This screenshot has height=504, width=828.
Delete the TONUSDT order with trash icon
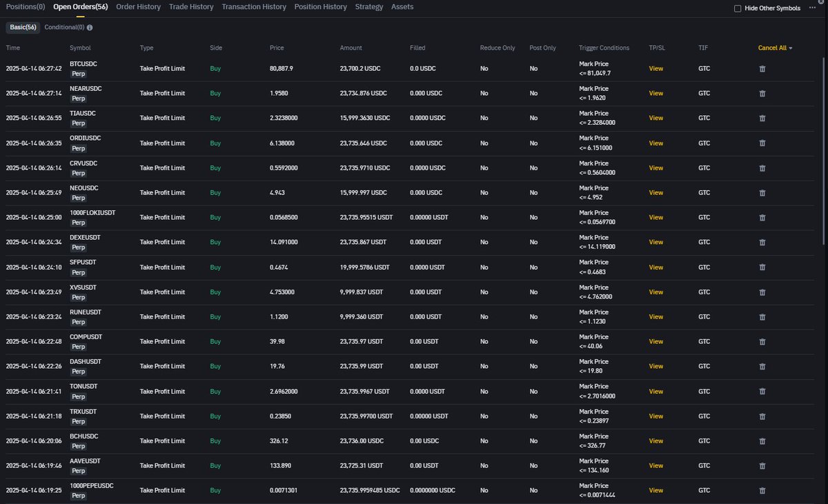click(x=762, y=392)
